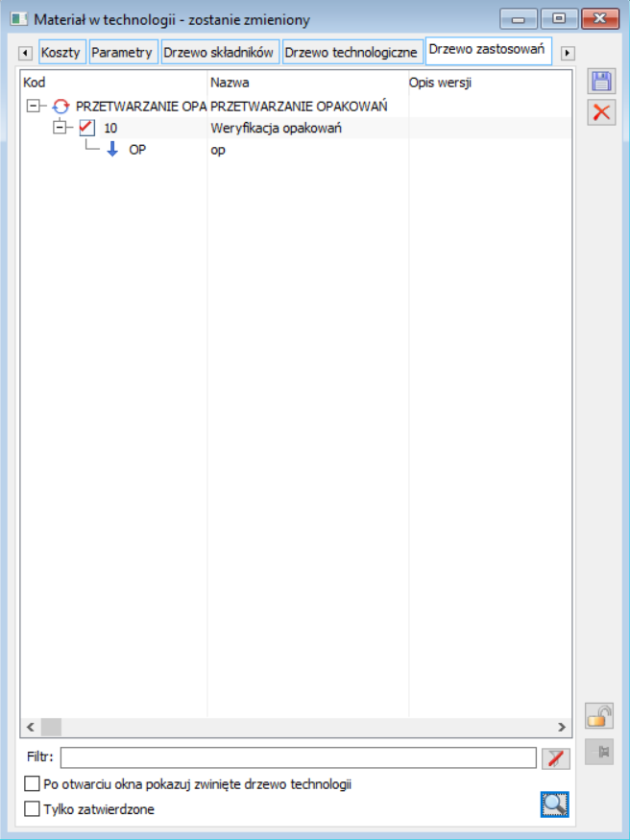Select the Drzewo zastosowań tab
The height and width of the screenshot is (840, 630).
point(488,50)
